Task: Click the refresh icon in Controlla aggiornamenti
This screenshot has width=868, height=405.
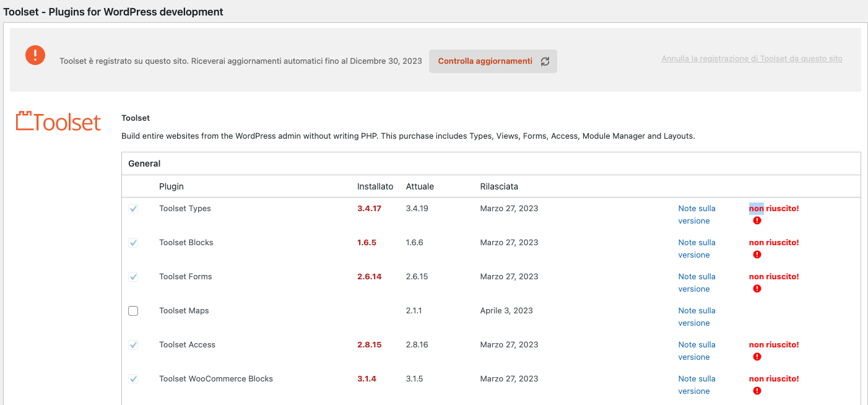Action: (x=545, y=61)
